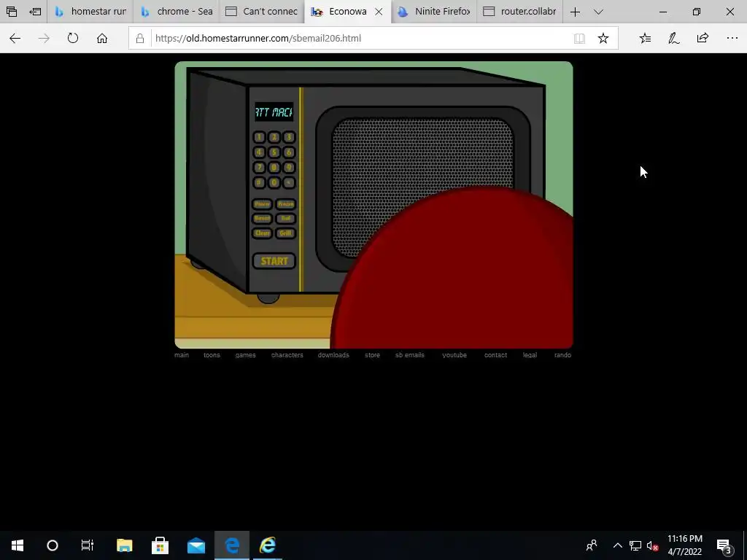Open the legal link
Viewport: 747px width, 560px height.
[530, 355]
